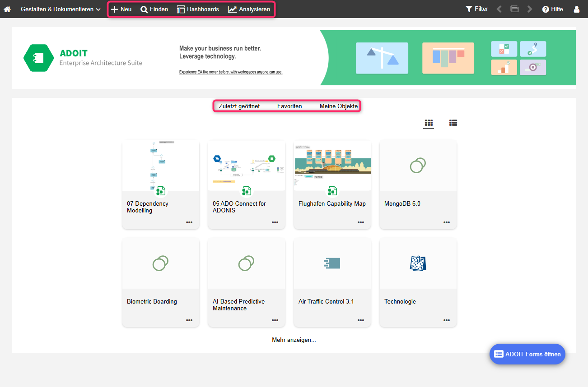
Task: Switch to the Favoriten tab
Action: click(x=289, y=106)
